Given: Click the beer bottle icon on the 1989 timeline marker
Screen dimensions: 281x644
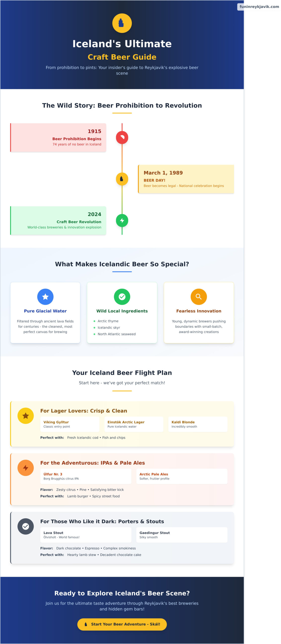Looking at the screenshot, I should (x=122, y=179).
